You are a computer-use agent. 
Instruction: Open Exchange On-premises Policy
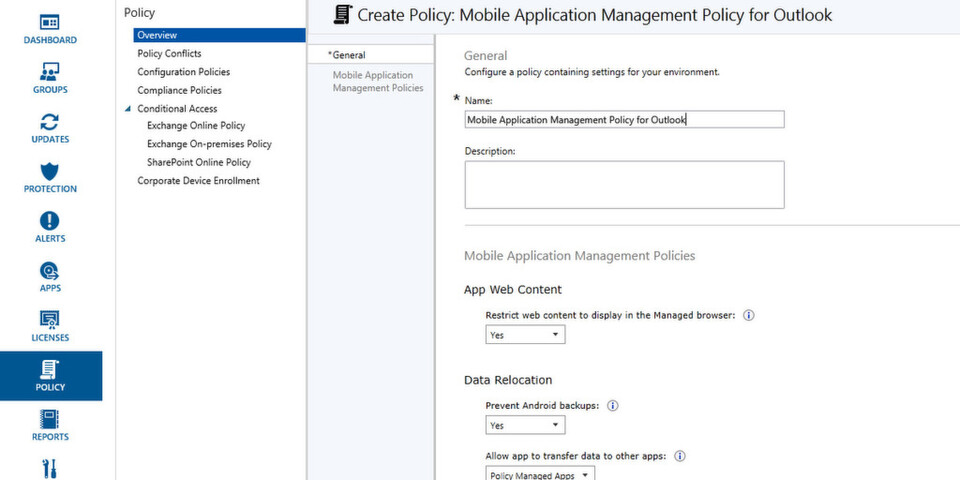coord(209,144)
